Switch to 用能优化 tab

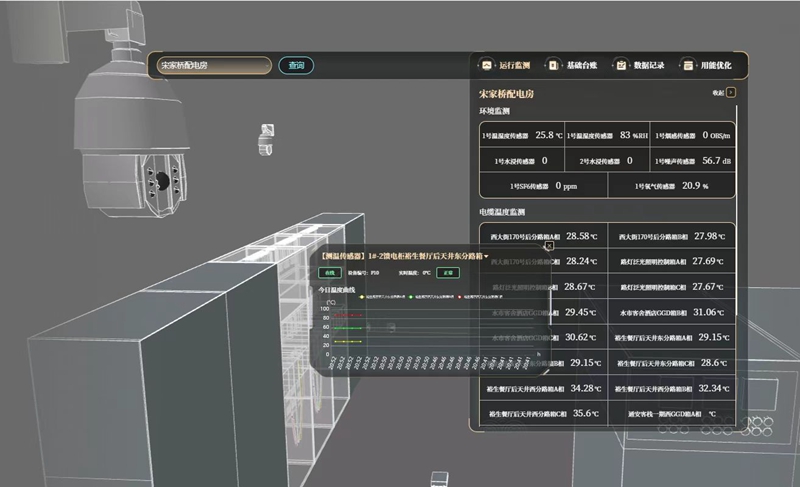(715, 65)
